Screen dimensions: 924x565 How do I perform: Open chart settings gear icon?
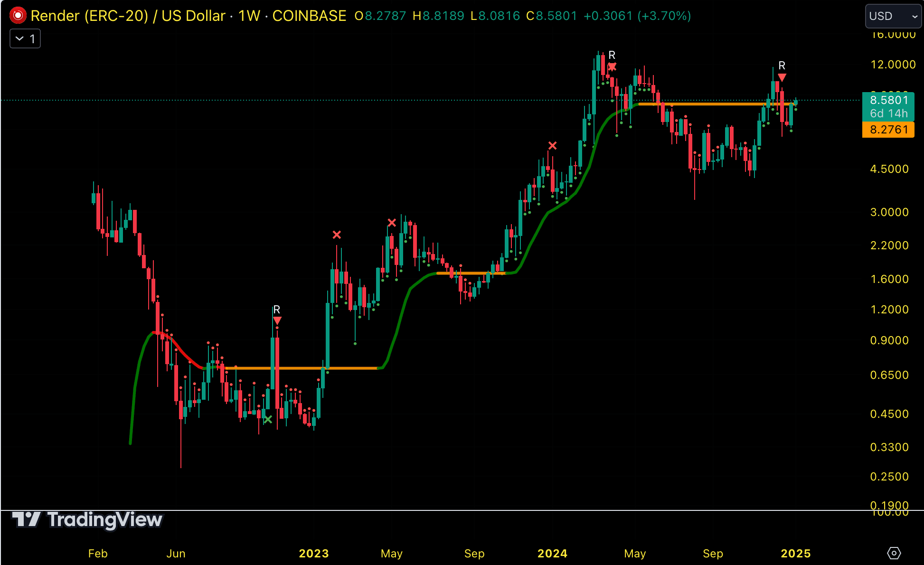894,553
